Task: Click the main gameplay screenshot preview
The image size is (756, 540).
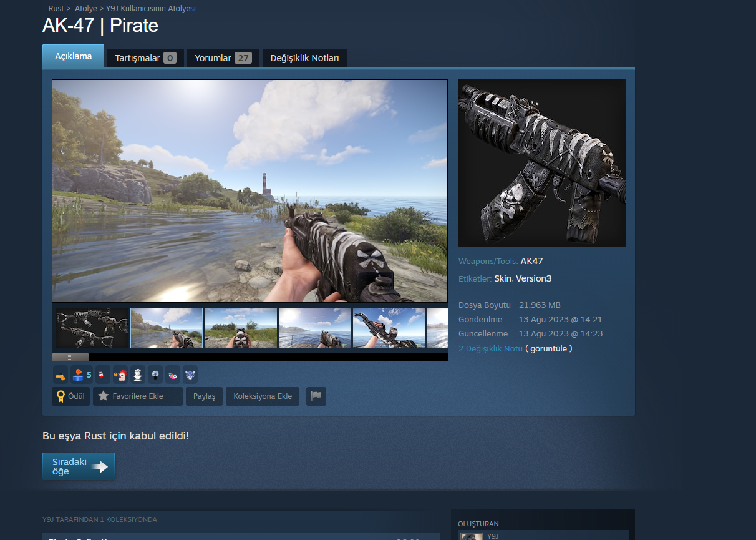Action: (250, 191)
